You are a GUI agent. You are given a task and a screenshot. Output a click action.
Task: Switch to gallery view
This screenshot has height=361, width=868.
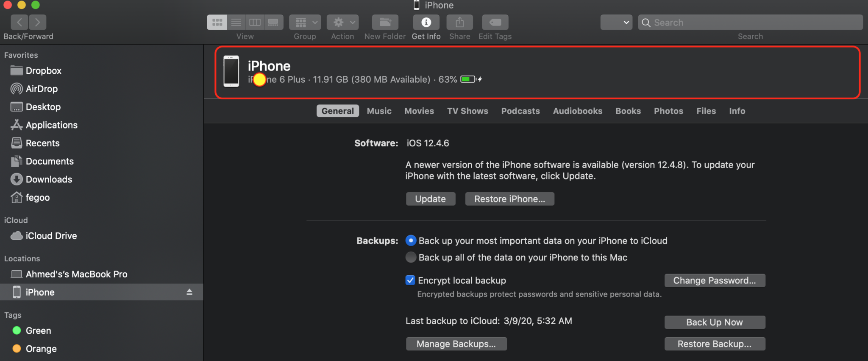coord(274,22)
